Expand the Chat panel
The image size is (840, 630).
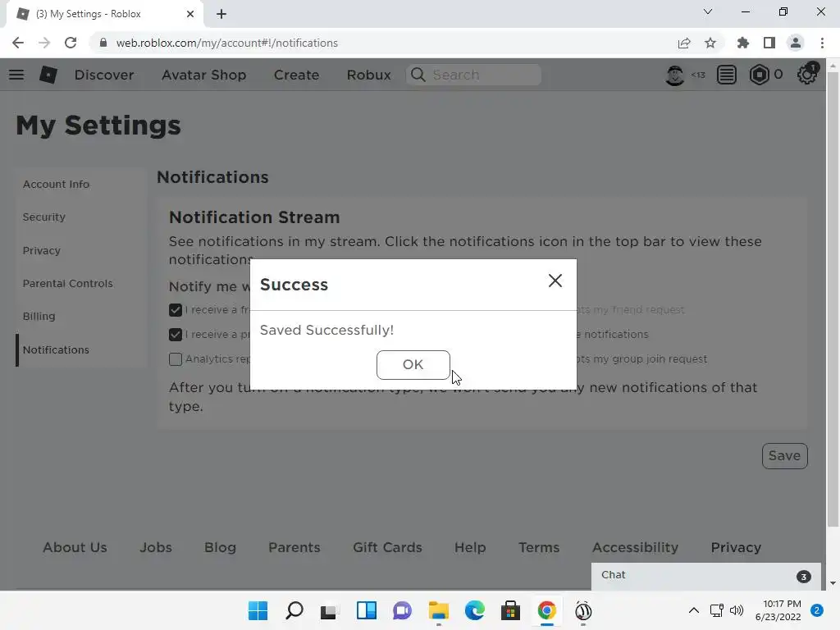tap(706, 575)
